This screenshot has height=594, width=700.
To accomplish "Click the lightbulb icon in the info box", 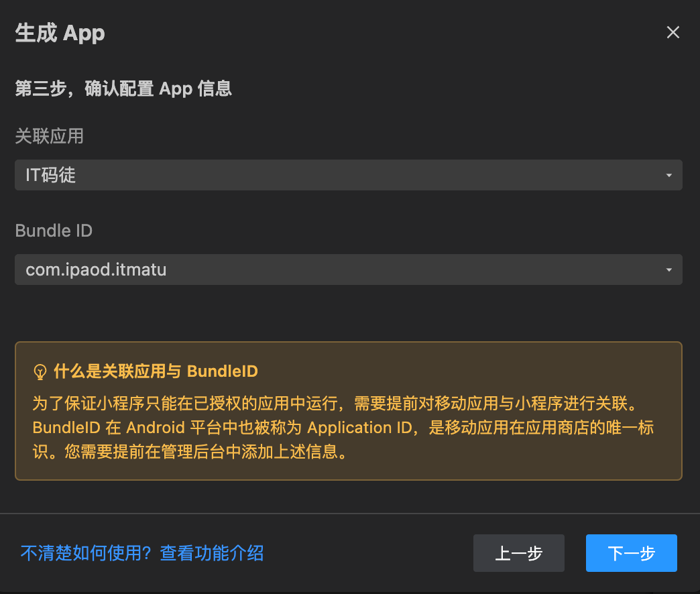I will [39, 371].
